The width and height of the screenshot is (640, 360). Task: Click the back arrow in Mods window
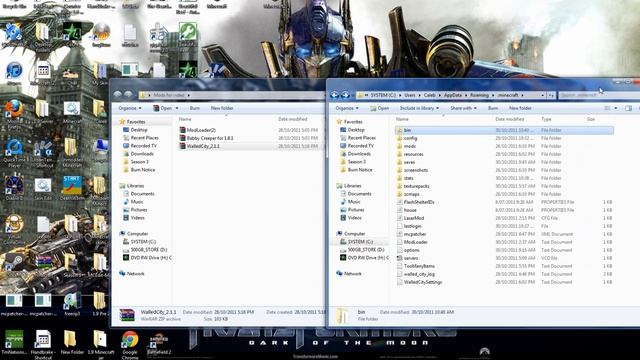click(x=118, y=95)
